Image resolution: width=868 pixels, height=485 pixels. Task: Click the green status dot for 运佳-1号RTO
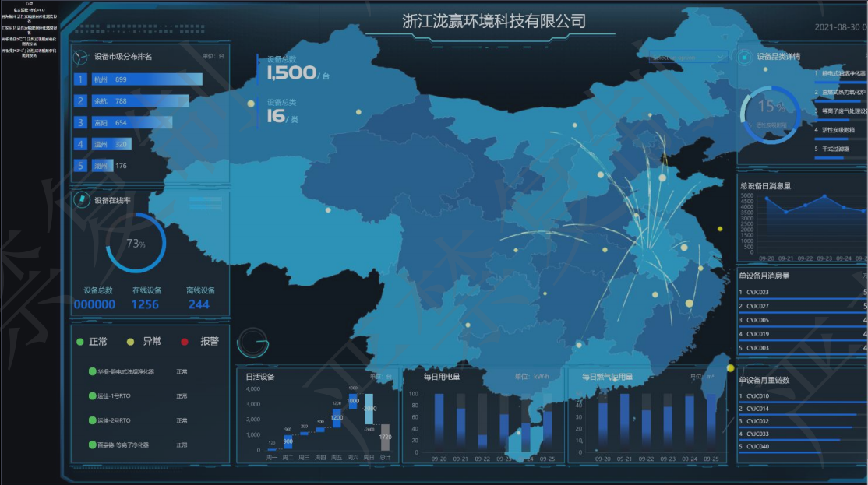pos(93,396)
